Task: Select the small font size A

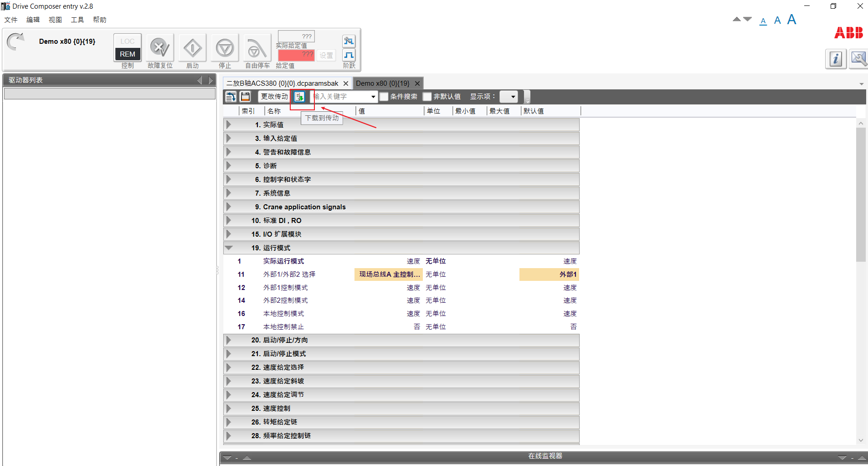Action: pos(763,21)
